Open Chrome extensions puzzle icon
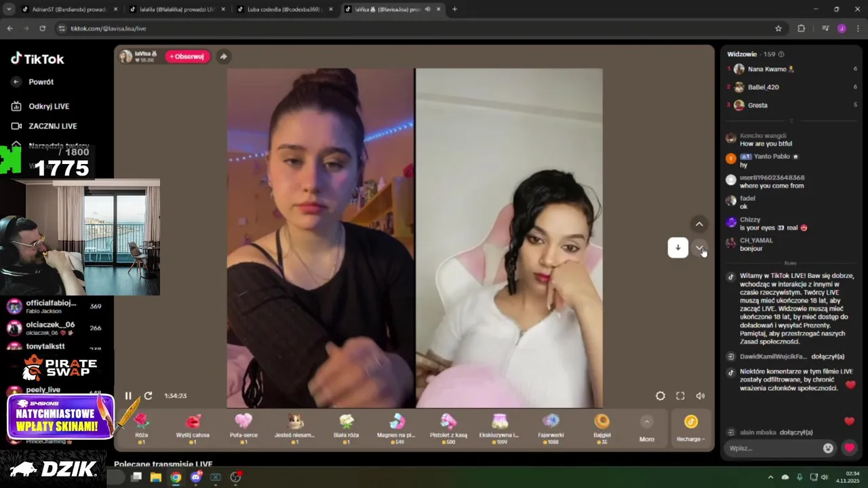This screenshot has height=488, width=868. point(802,28)
